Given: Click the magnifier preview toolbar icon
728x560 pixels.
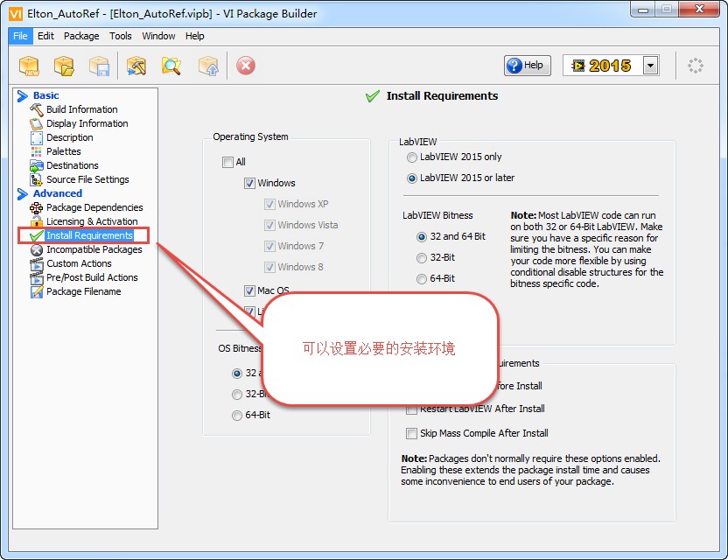Looking at the screenshot, I should [x=171, y=66].
